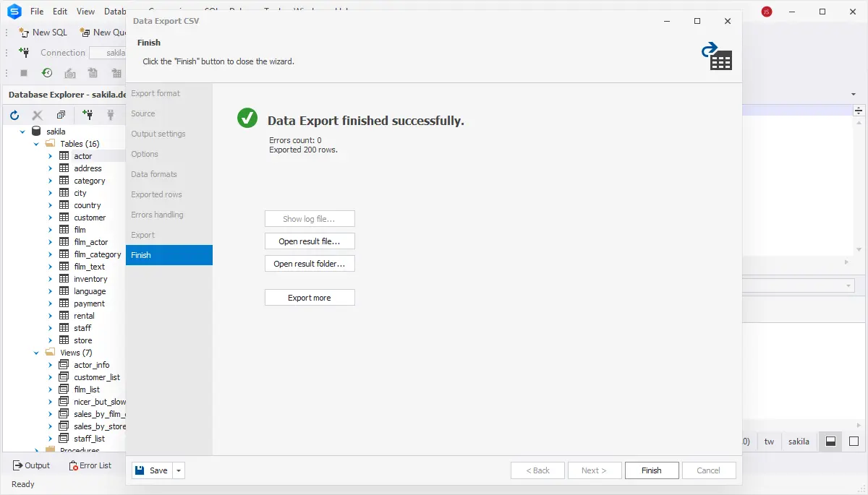Screen dimensions: 868x495
Task: Select the film_list view in tree
Action: 87,389
